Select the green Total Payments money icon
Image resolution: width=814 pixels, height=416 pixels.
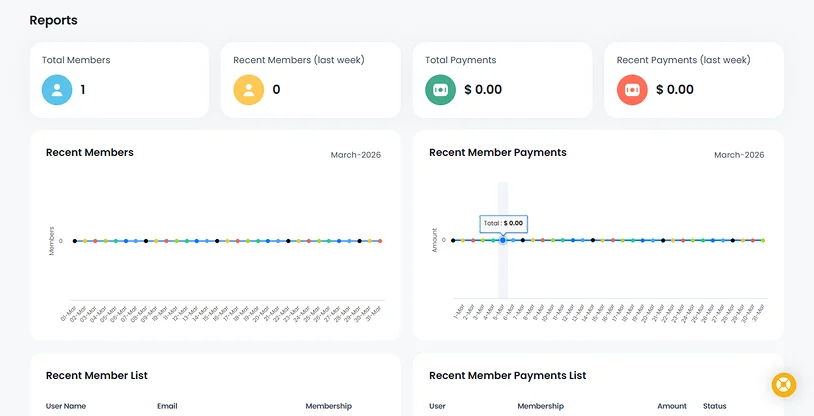click(x=440, y=90)
